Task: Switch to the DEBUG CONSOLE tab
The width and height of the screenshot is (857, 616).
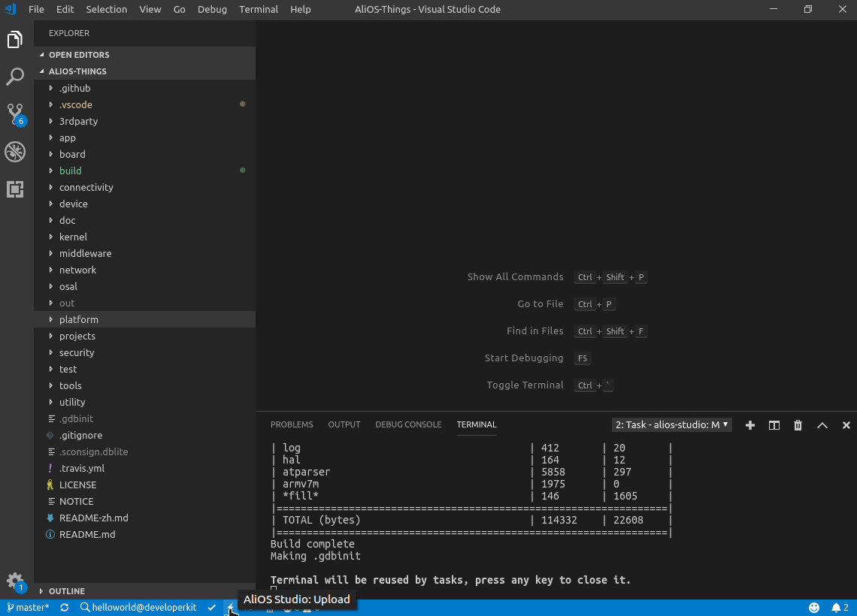Action: (x=408, y=424)
